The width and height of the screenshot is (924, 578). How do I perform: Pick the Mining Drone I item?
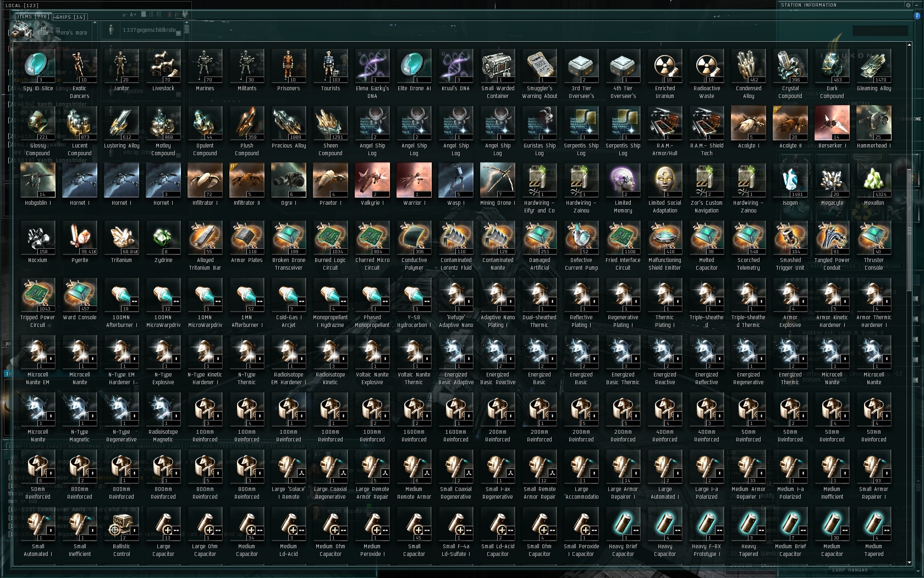[x=498, y=180]
